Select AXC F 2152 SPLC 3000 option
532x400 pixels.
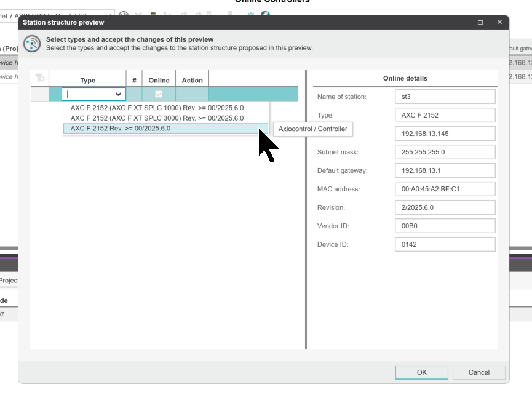(157, 118)
